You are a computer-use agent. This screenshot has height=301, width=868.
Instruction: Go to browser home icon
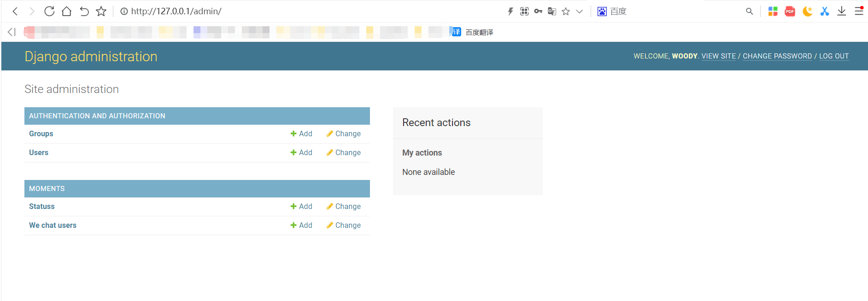(x=66, y=11)
